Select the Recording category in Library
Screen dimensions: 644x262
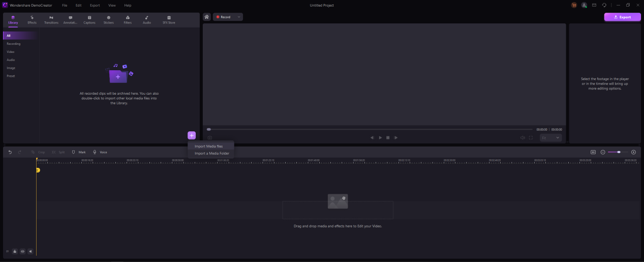(x=14, y=44)
